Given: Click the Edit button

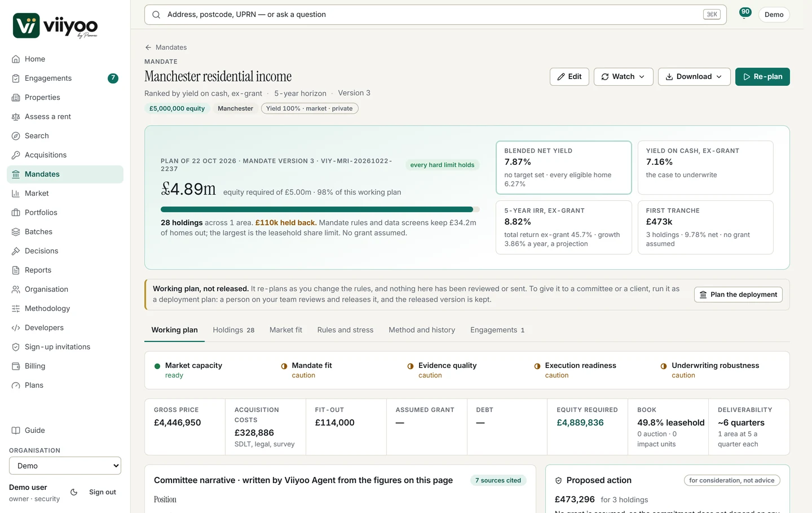Looking at the screenshot, I should (x=570, y=77).
